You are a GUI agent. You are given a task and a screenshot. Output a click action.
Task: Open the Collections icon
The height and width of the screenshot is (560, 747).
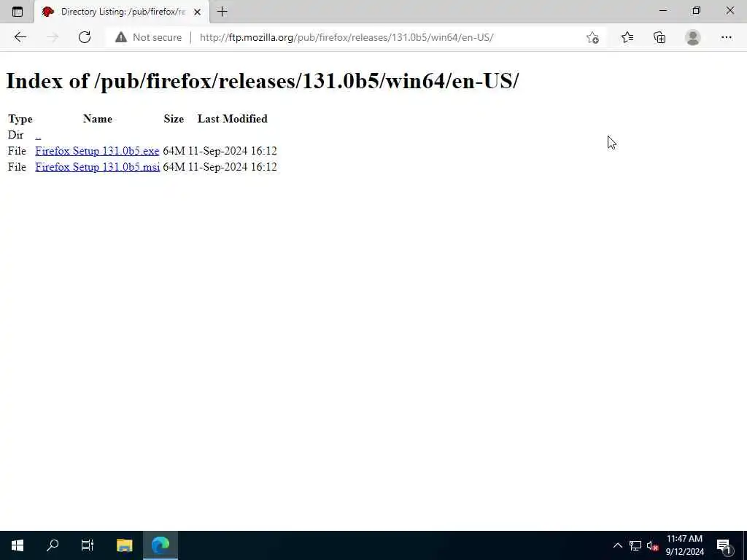(x=659, y=37)
